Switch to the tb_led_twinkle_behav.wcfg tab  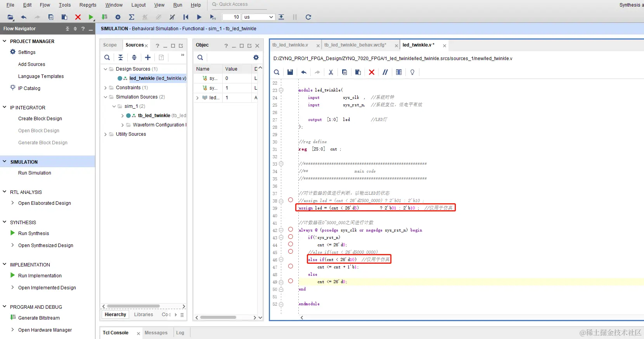pos(355,45)
